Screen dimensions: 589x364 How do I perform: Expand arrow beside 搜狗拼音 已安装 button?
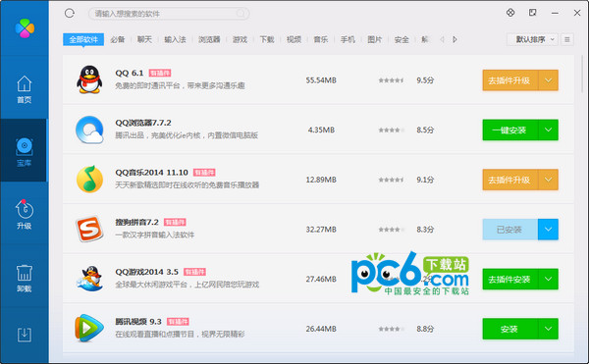tap(549, 230)
